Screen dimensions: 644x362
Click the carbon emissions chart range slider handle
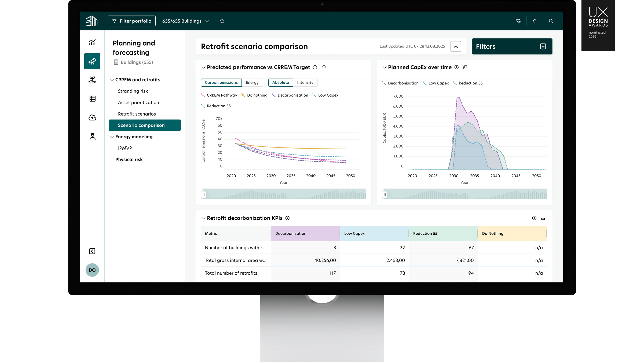[x=204, y=194]
